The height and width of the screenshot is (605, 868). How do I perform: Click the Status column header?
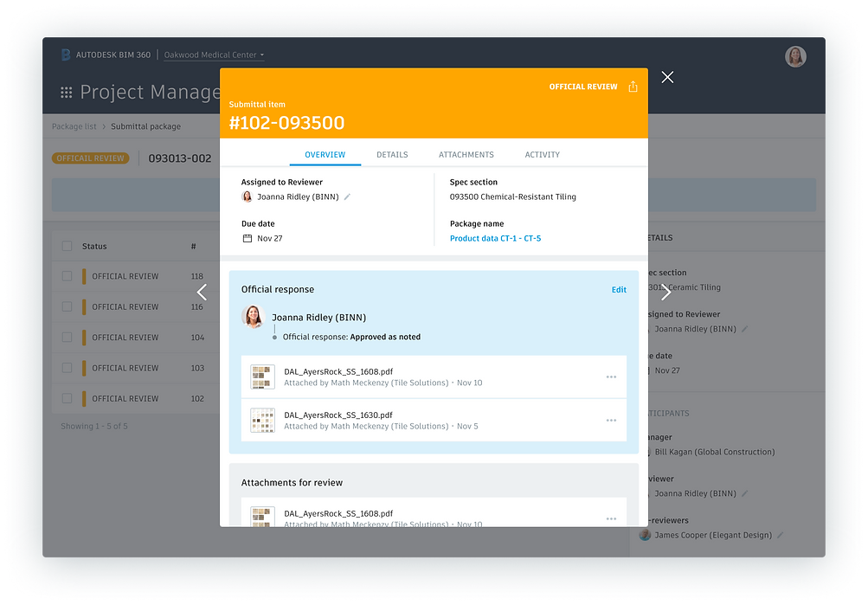coord(94,246)
